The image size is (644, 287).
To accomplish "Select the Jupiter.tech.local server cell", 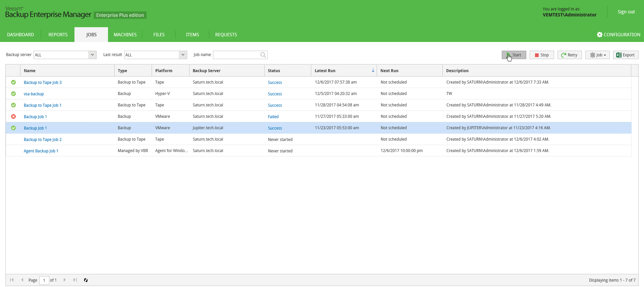I will pyautogui.click(x=208, y=128).
